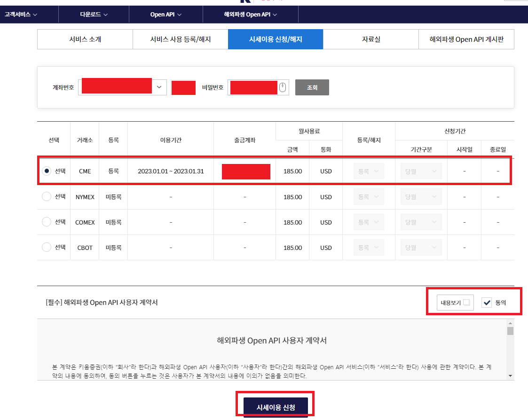The width and height of the screenshot is (528, 420).
Task: Click the CBOT row USD currency cell
Action: [x=326, y=248]
